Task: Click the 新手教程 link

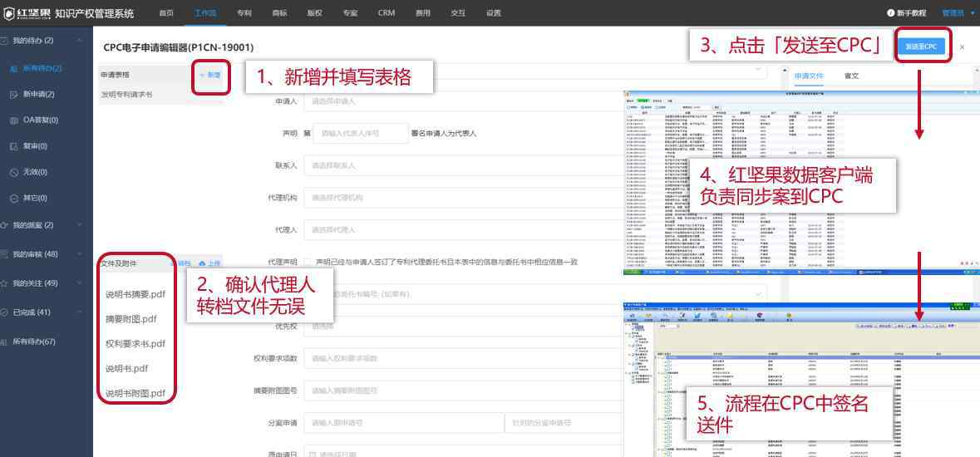Action: click(x=911, y=13)
